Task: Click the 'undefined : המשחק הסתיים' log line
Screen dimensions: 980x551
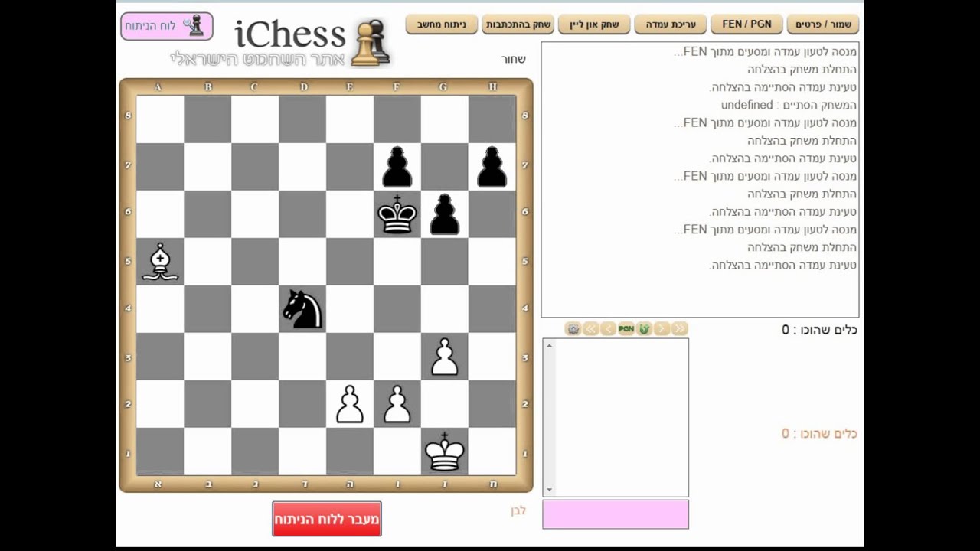Action: pyautogui.click(x=789, y=105)
